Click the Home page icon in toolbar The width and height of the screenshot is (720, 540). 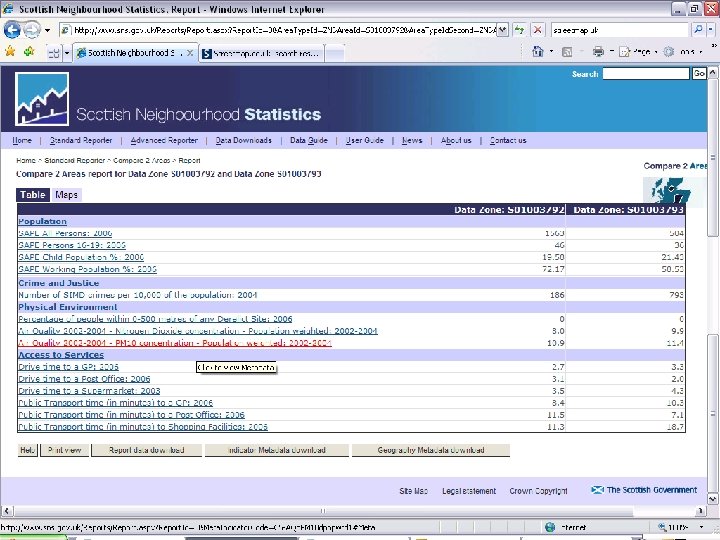pyautogui.click(x=538, y=51)
